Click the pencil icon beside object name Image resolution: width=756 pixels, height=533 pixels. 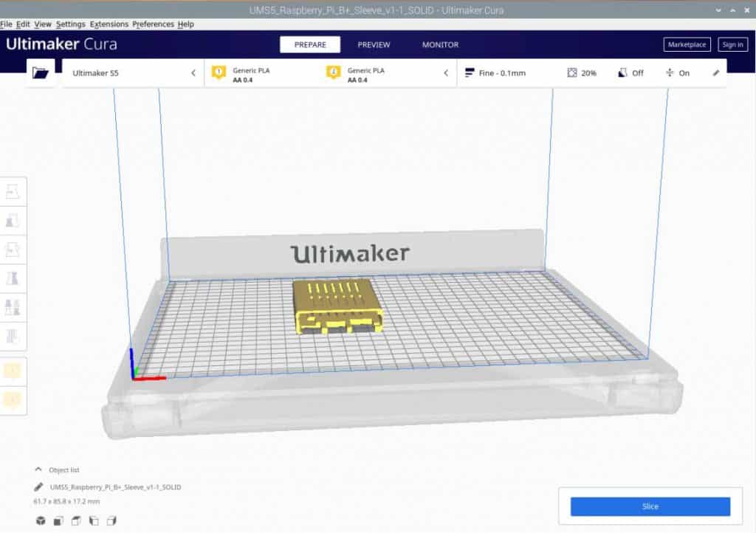point(38,486)
